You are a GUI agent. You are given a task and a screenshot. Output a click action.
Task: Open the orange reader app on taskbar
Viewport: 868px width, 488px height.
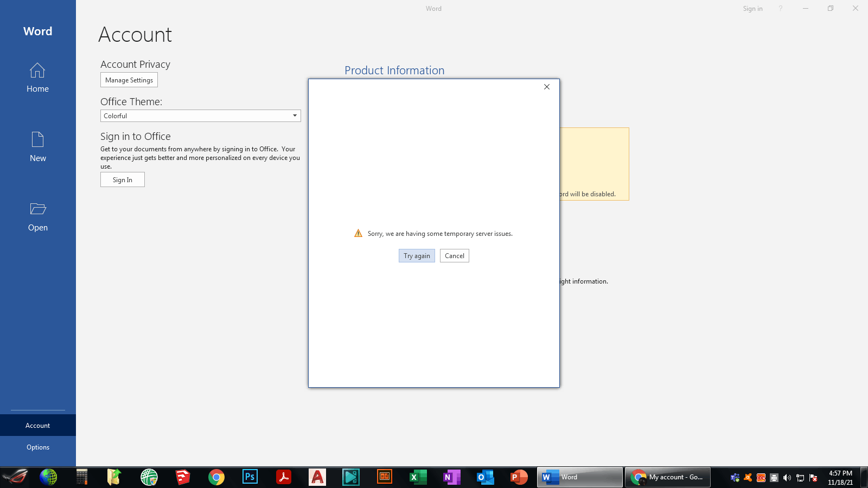point(385,477)
